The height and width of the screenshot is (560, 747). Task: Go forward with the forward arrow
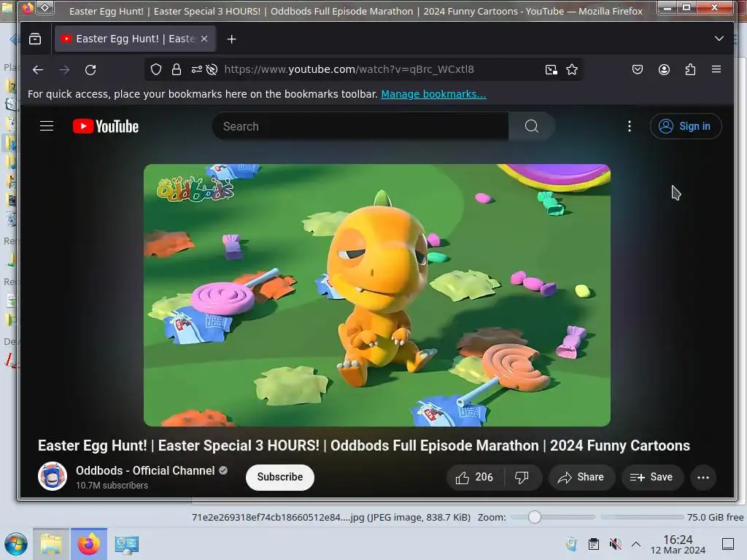(64, 70)
